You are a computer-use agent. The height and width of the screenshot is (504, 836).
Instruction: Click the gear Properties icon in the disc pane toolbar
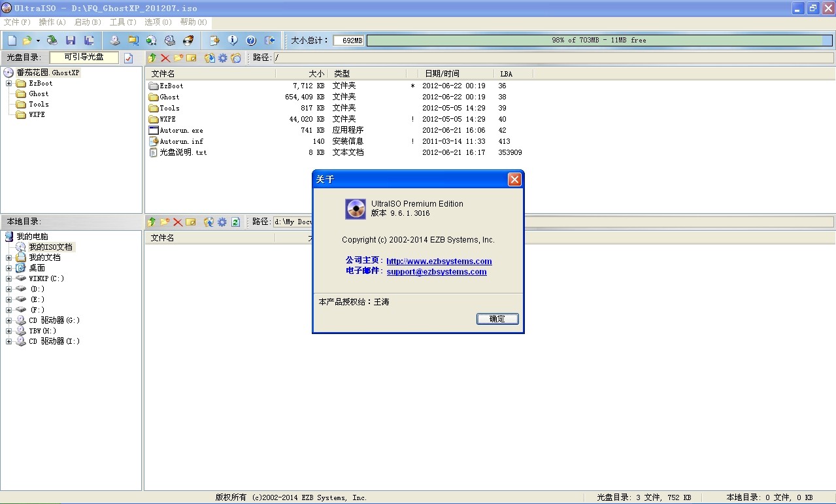tap(223, 58)
